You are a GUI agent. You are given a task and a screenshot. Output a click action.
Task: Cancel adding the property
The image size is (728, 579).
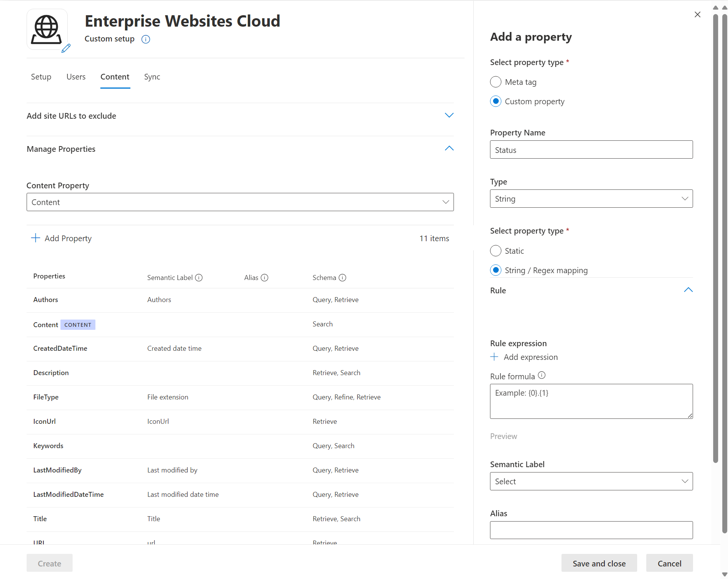[669, 563]
